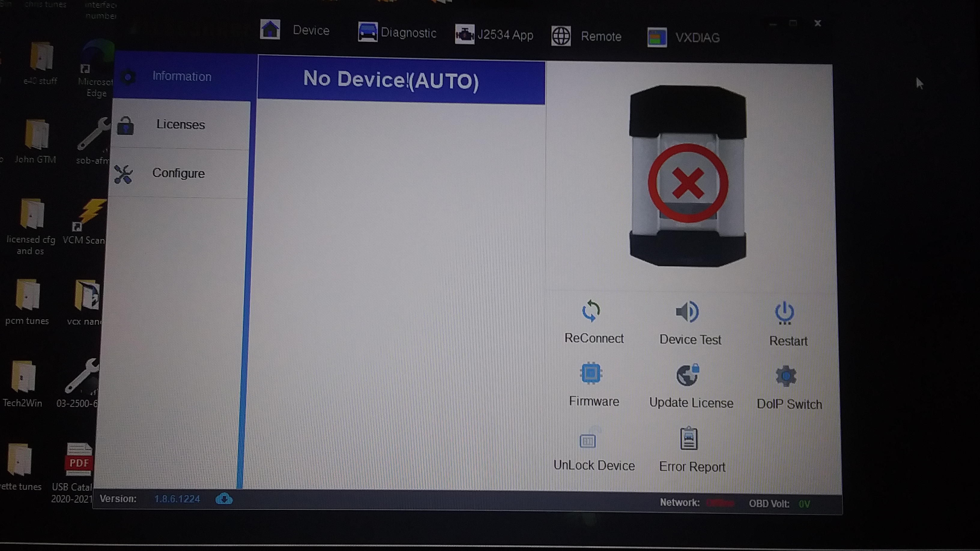Open the pcm tunes desktop folder

click(x=27, y=303)
